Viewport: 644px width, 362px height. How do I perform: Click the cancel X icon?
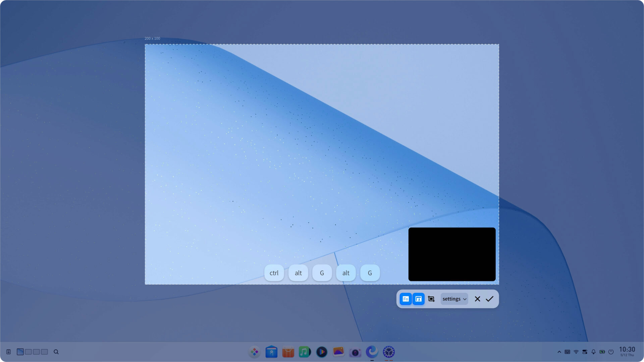pyautogui.click(x=477, y=299)
